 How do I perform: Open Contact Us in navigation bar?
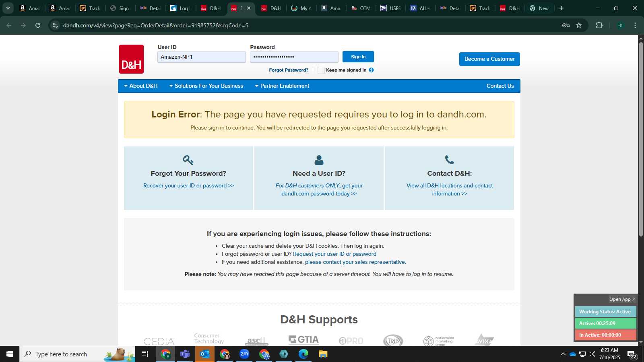[500, 86]
